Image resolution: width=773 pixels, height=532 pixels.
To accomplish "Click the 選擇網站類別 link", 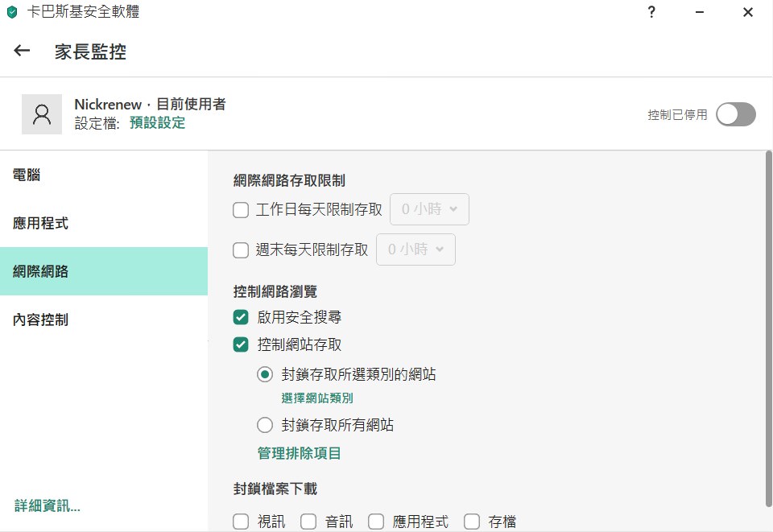I will (x=317, y=398).
